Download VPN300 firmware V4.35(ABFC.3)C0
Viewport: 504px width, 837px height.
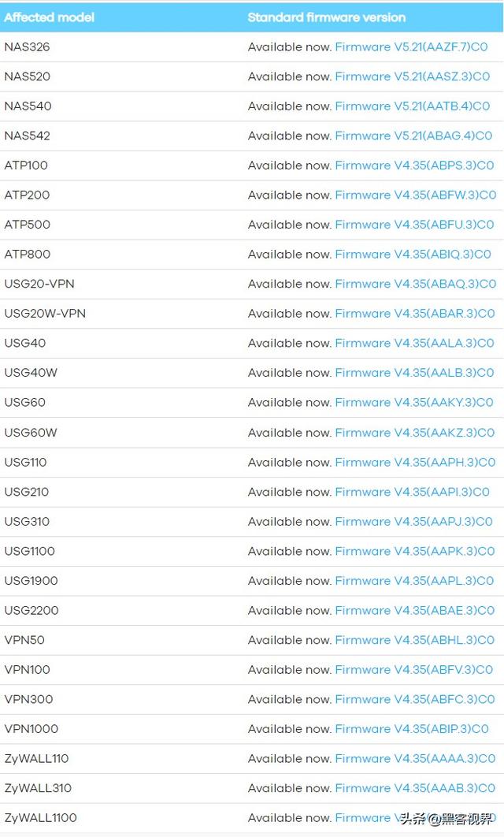pyautogui.click(x=414, y=699)
